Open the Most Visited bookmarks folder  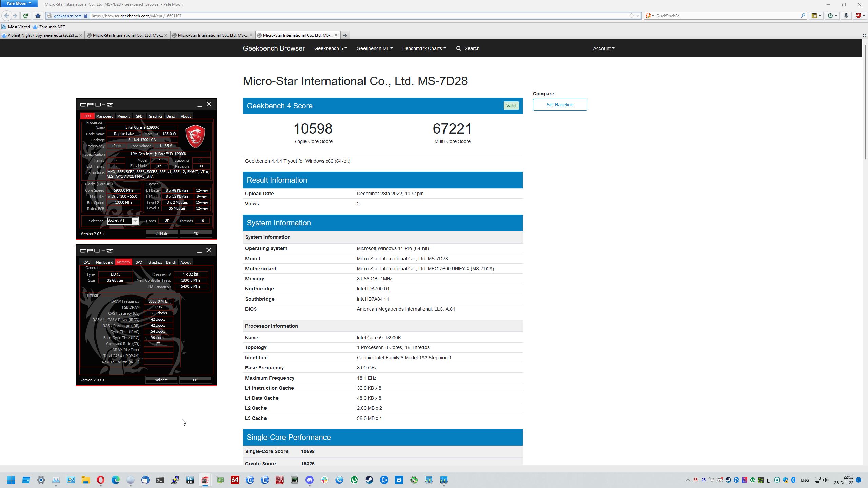tap(16, 27)
